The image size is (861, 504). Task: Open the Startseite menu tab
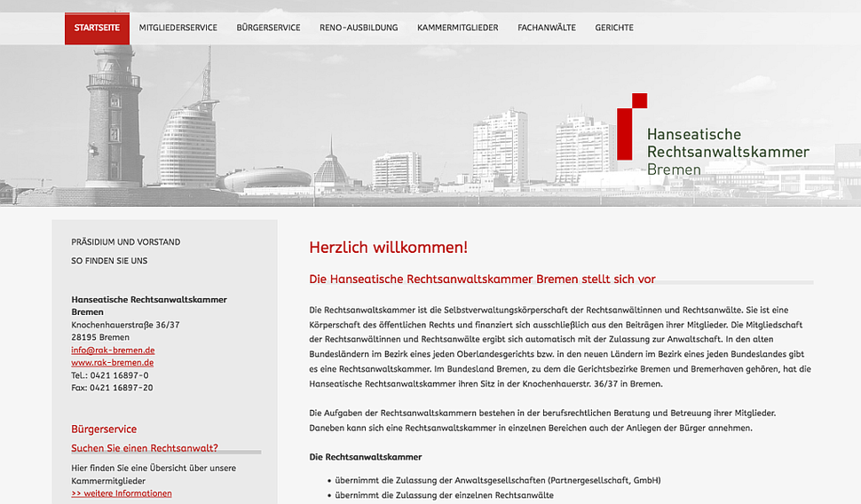[97, 28]
